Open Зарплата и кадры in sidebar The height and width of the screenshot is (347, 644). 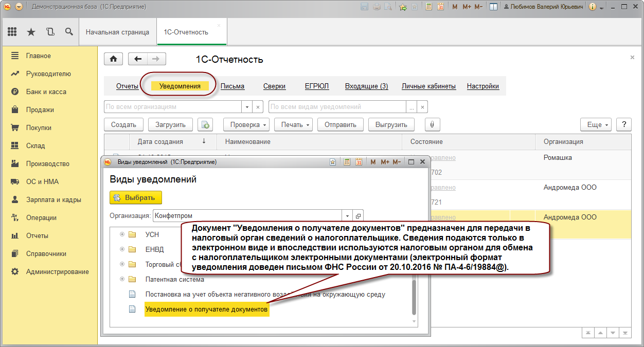coord(53,199)
